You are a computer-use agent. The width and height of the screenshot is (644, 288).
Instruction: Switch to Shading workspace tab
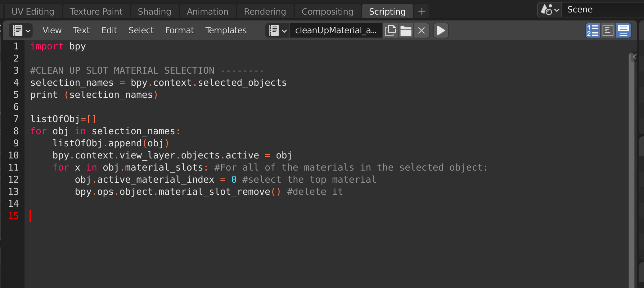tap(154, 11)
